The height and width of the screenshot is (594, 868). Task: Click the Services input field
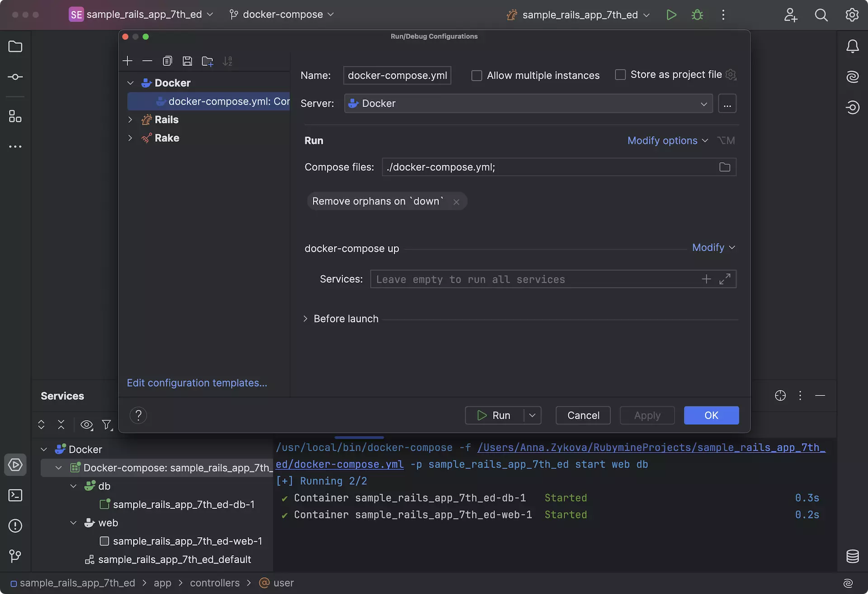click(533, 279)
